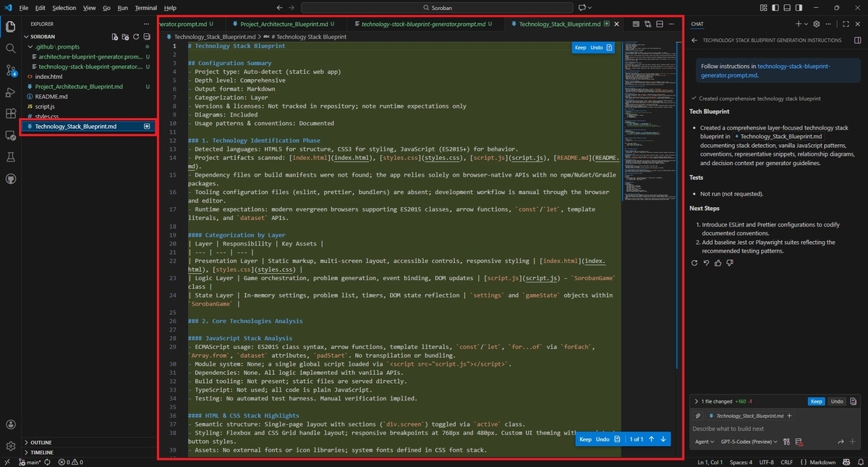Open the Selection menu
The height and width of the screenshot is (467, 868).
click(64, 7)
